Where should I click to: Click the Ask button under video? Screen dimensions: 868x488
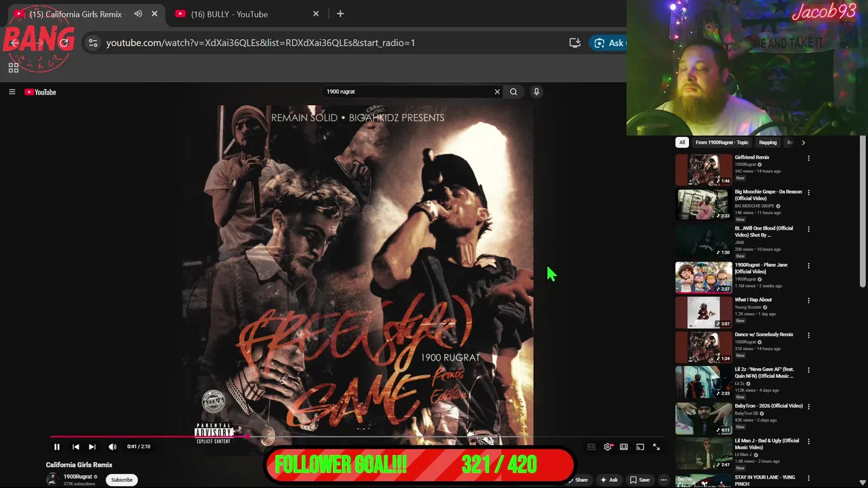tap(609, 480)
